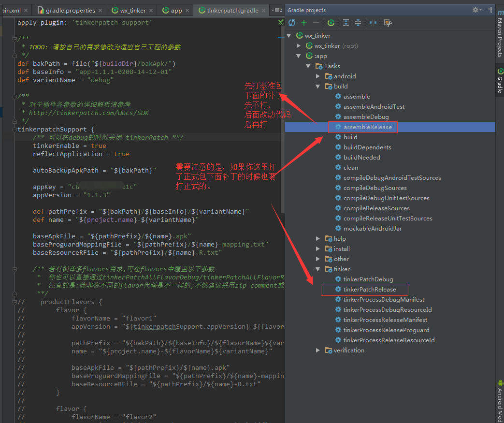Collapse the tinker task group
Image resolution: width=504 pixels, height=423 pixels.
tap(318, 269)
